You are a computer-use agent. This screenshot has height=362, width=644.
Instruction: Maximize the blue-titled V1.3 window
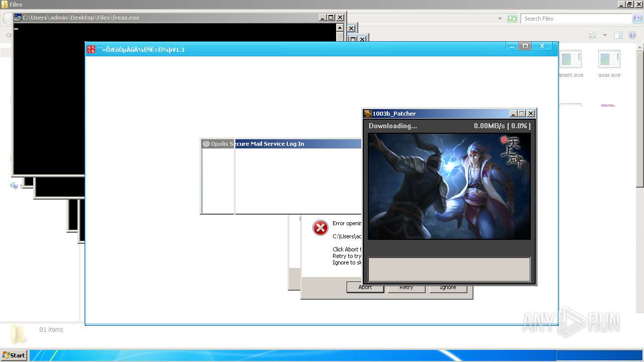click(x=525, y=46)
